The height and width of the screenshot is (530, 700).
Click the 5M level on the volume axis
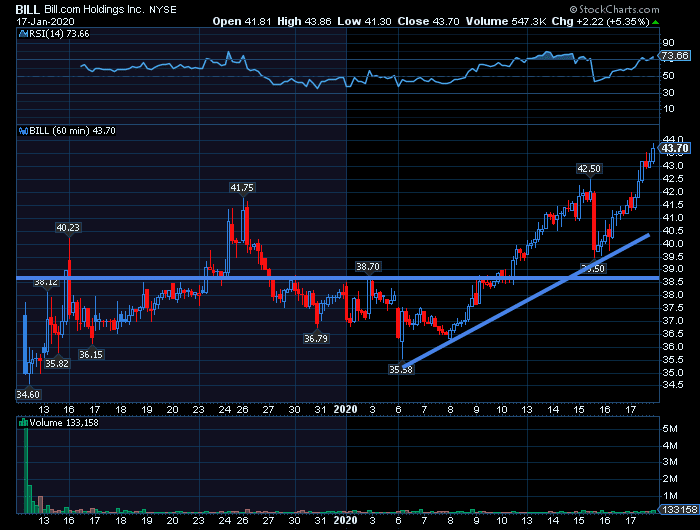[x=670, y=429]
